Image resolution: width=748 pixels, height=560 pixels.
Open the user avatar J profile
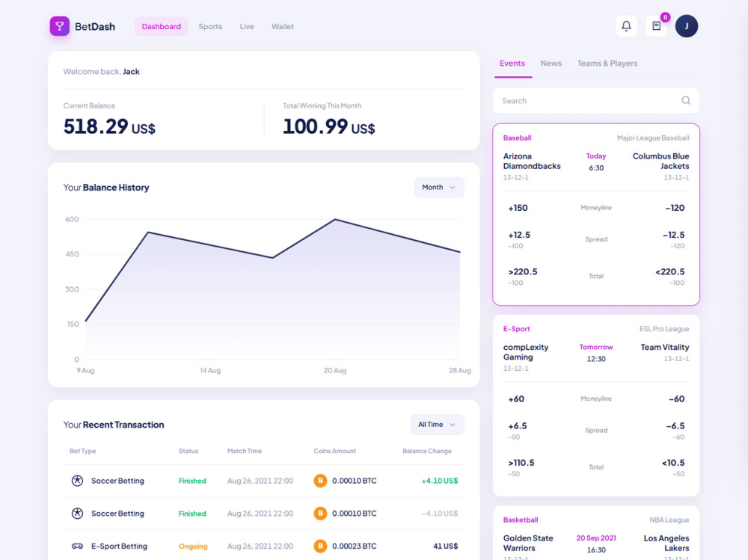[x=687, y=26]
